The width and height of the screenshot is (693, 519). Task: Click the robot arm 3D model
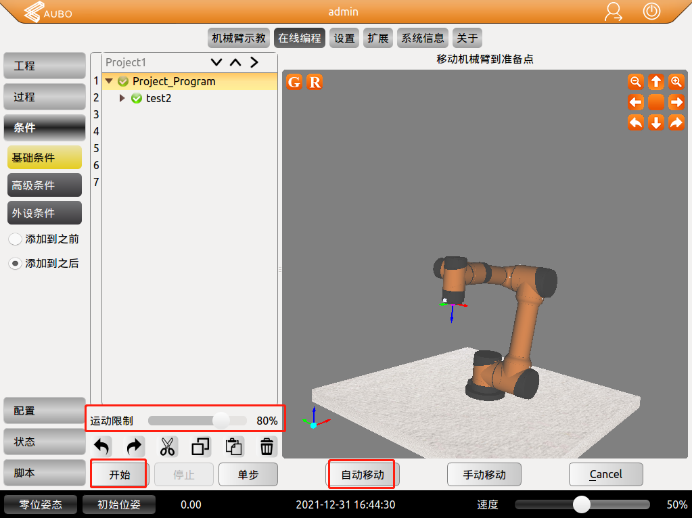click(497, 328)
